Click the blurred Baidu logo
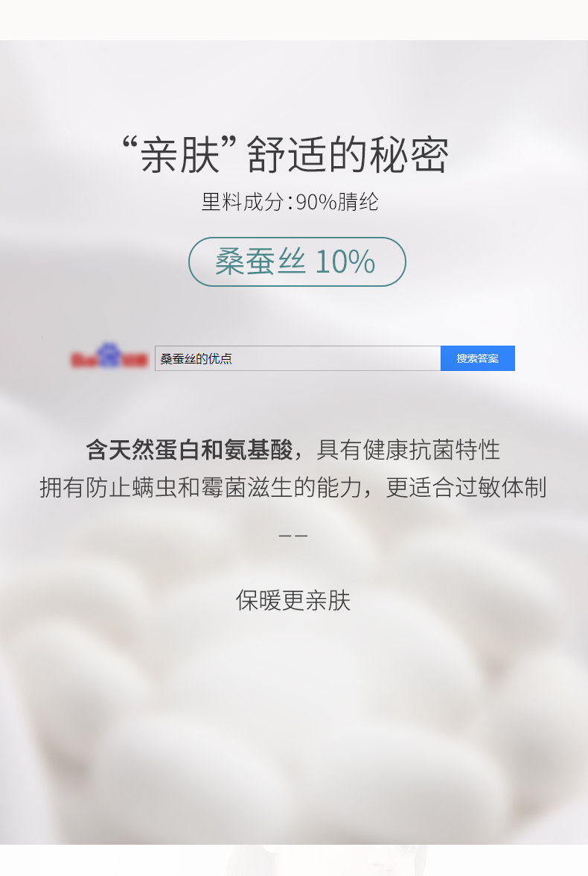Screen dimensions: 588x876 109,356
